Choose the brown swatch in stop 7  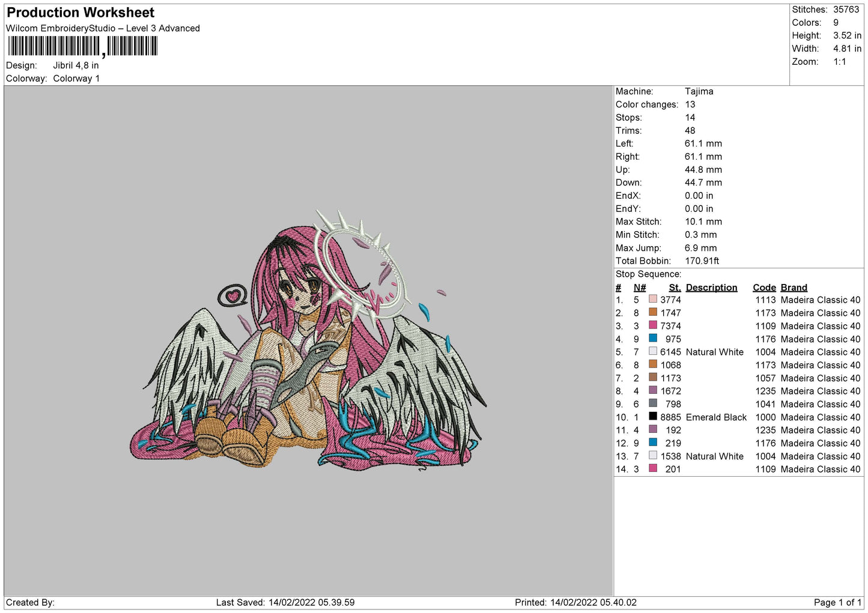coord(652,378)
